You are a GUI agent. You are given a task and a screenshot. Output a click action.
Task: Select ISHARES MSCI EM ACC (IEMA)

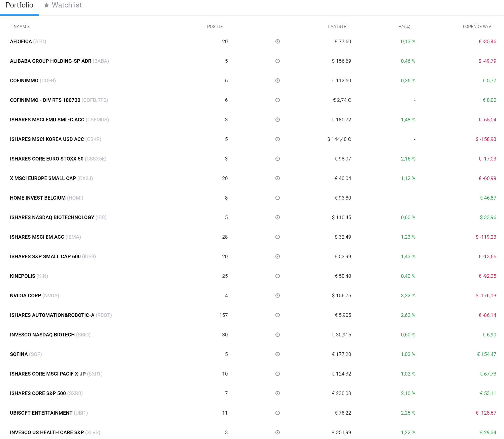(45, 237)
